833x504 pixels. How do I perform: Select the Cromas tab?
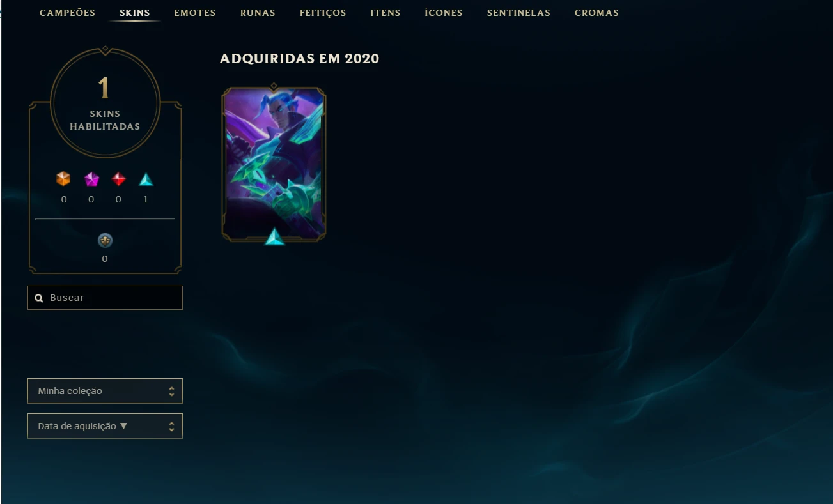pos(596,13)
